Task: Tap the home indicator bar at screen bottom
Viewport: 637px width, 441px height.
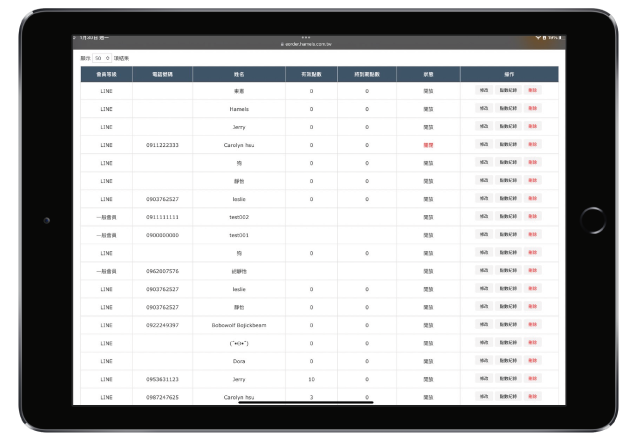Action: pyautogui.click(x=306, y=402)
